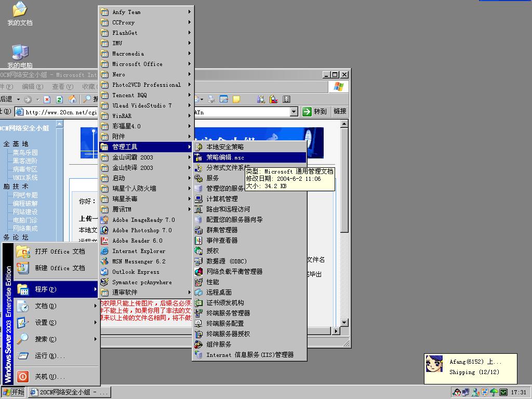532x399 pixels.
Task: Open 终端服务配置
Action: tap(250, 324)
